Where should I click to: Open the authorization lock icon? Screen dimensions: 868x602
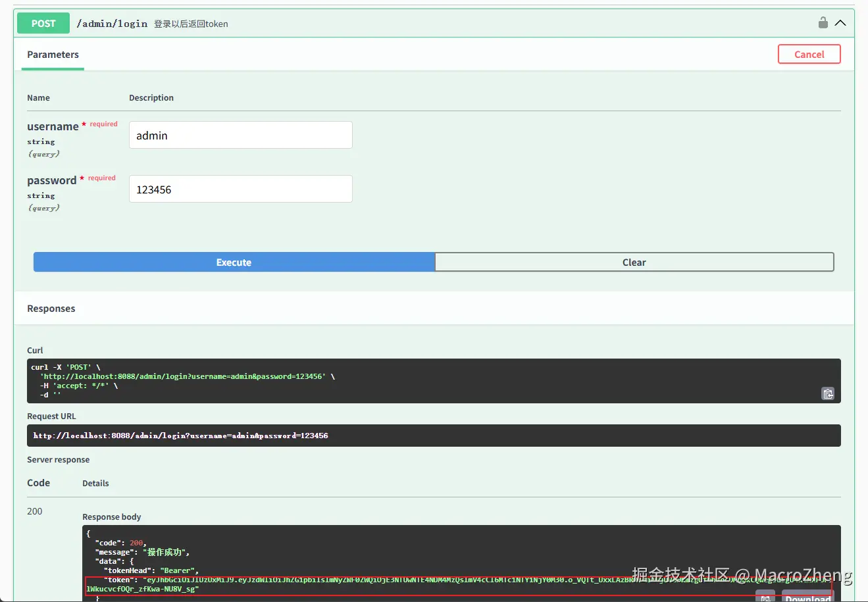click(823, 22)
